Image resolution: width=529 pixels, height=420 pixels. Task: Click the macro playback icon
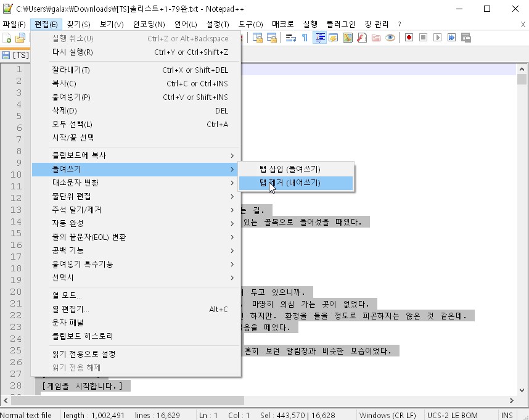pyautogui.click(x=437, y=38)
